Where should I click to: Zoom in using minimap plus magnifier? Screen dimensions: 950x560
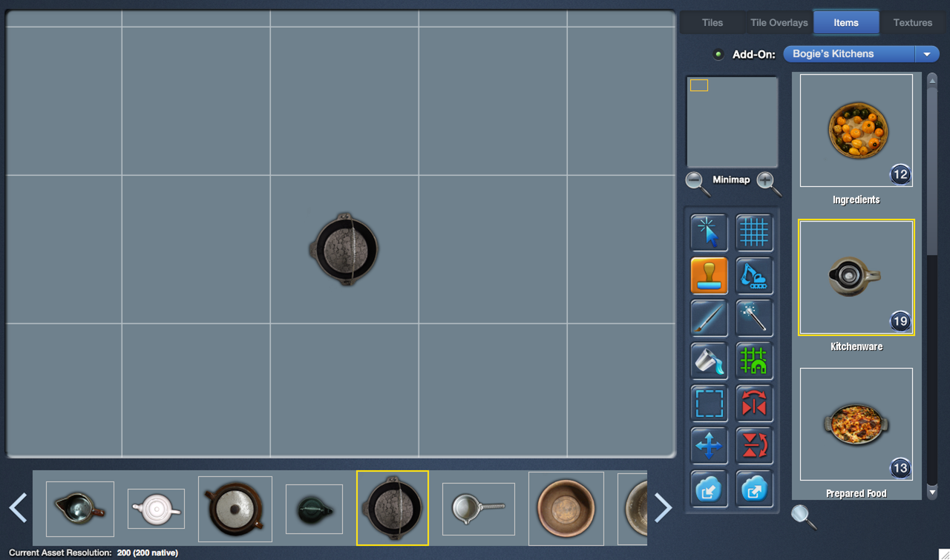point(767,182)
